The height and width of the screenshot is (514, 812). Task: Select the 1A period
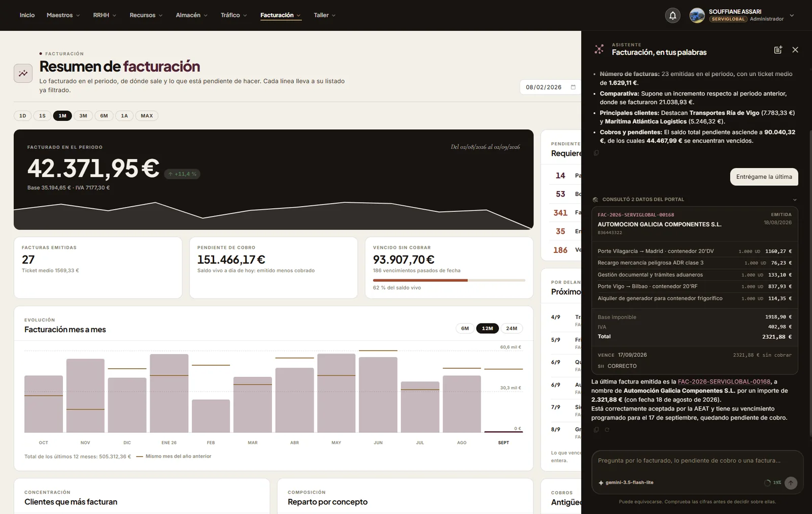point(124,116)
